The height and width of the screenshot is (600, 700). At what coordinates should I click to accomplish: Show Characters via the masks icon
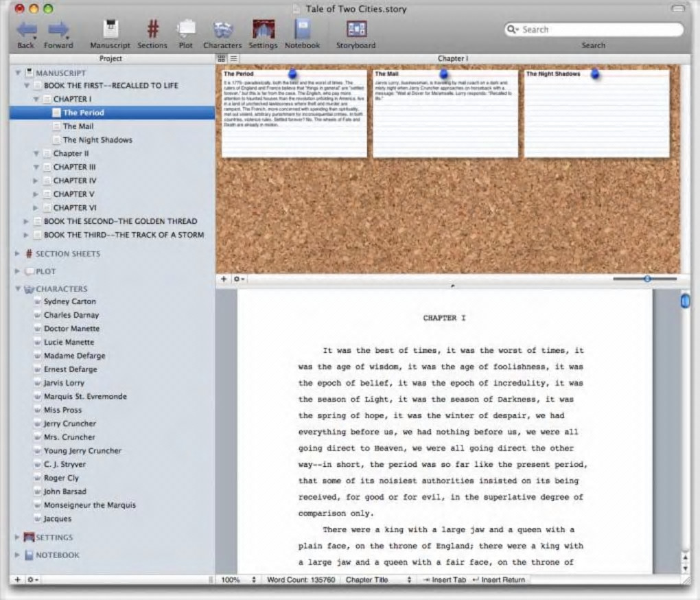click(222, 30)
